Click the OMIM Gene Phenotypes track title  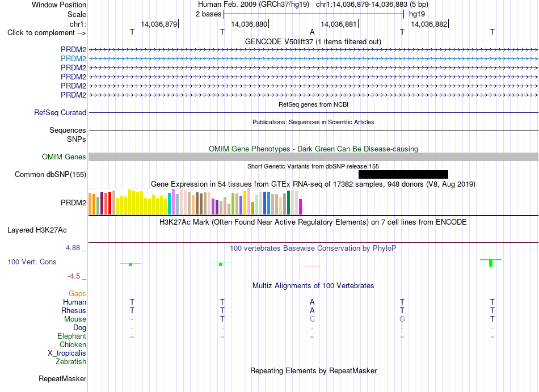(313, 149)
